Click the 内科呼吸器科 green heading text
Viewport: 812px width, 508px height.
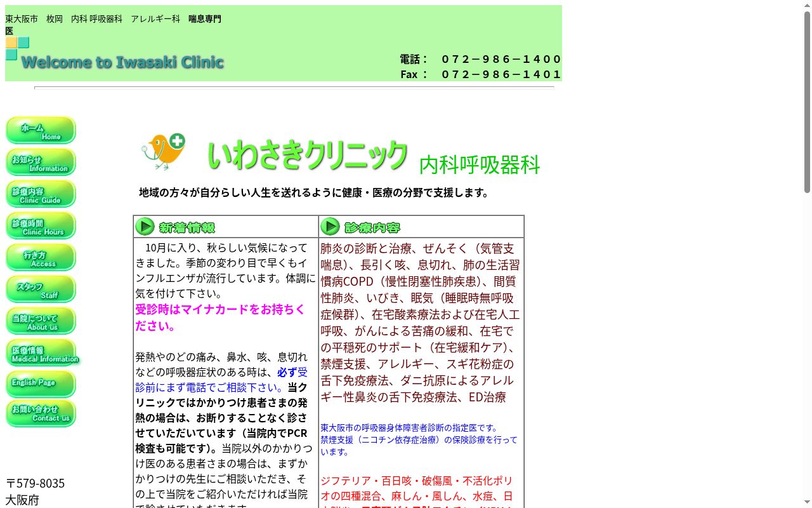480,164
